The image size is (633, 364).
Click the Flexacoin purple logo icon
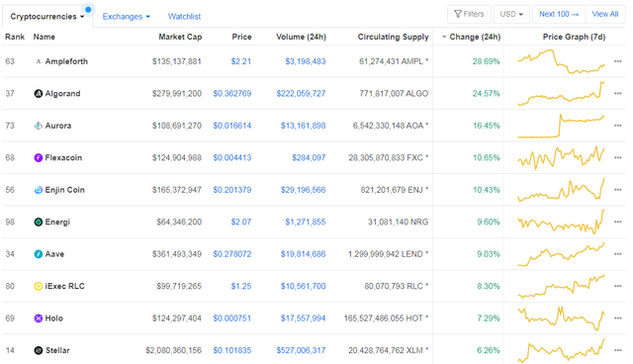point(39,158)
